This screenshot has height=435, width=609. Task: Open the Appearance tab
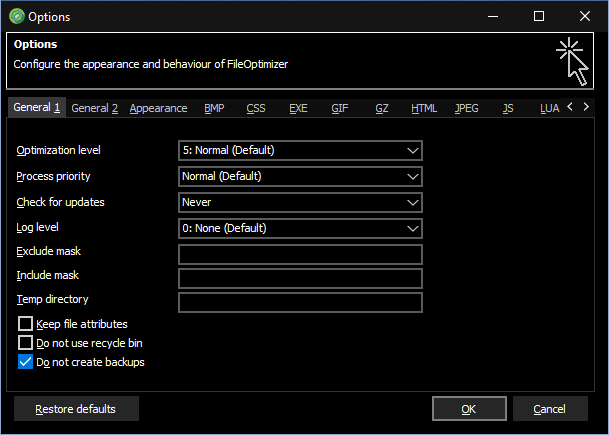158,108
